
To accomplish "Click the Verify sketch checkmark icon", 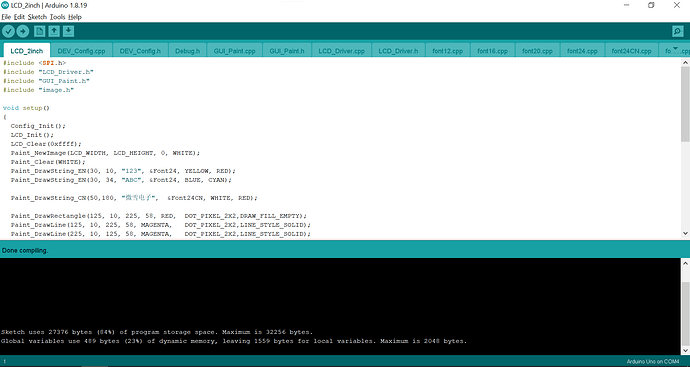I will click(8, 31).
